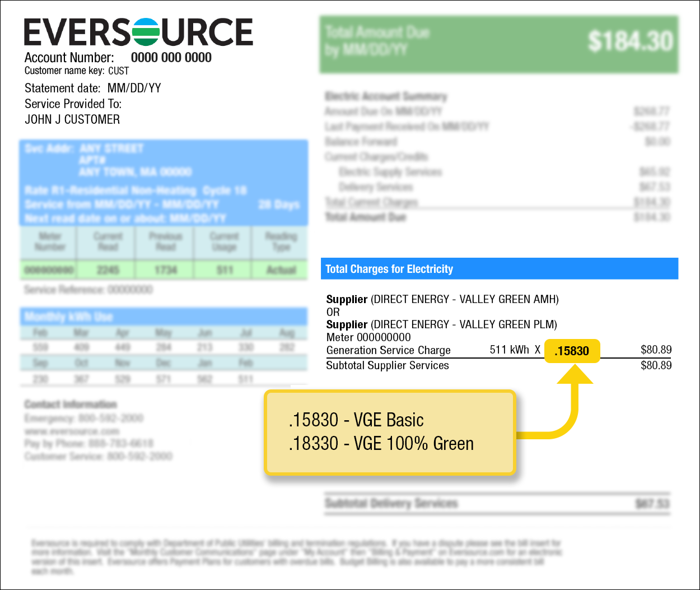
Task: Click the $80.89 Generation Service Charge amount
Action: 656,350
